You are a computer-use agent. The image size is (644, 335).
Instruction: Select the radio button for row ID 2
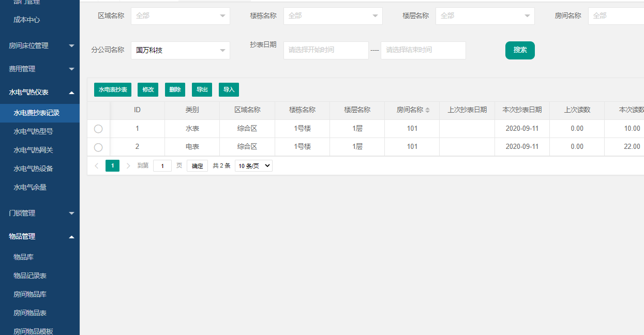(x=98, y=147)
